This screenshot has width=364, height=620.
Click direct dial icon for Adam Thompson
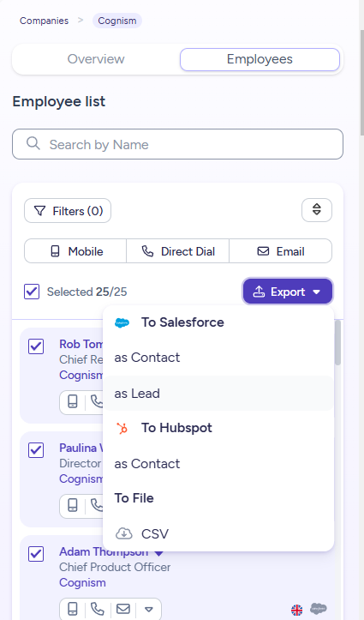pyautogui.click(x=97, y=609)
